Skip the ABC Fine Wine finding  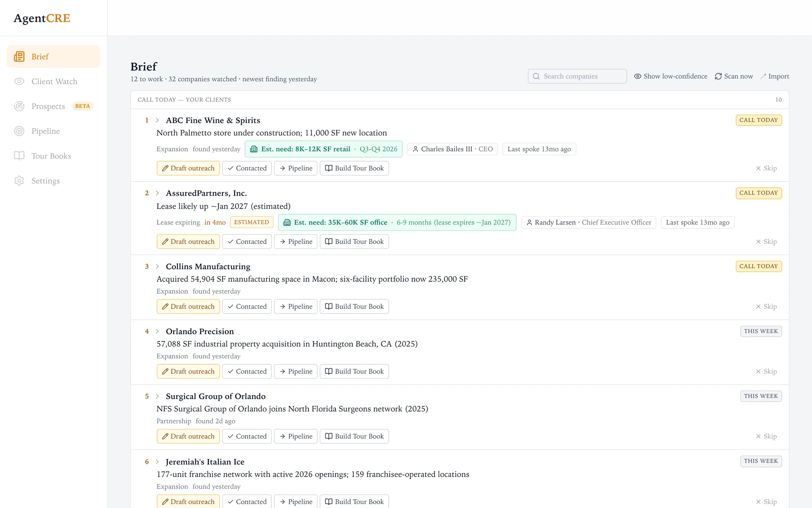coord(766,168)
